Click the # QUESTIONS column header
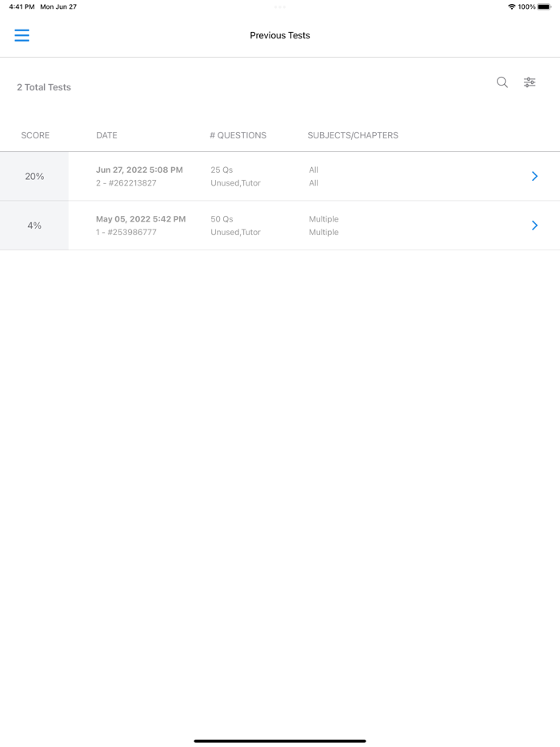 point(238,135)
